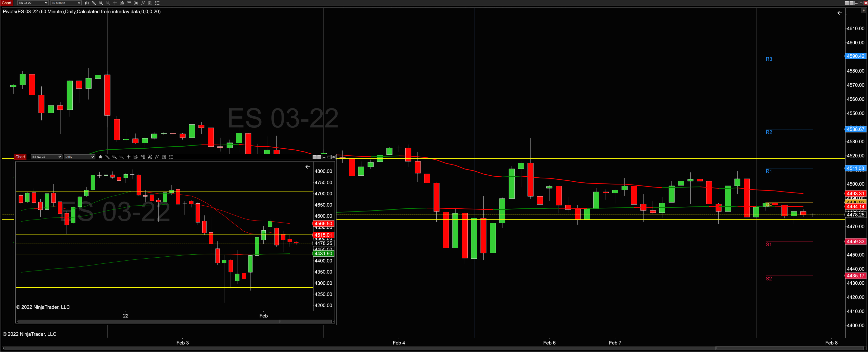The height and width of the screenshot is (352, 868).
Task: Click return arrow on Daily chart
Action: [307, 167]
